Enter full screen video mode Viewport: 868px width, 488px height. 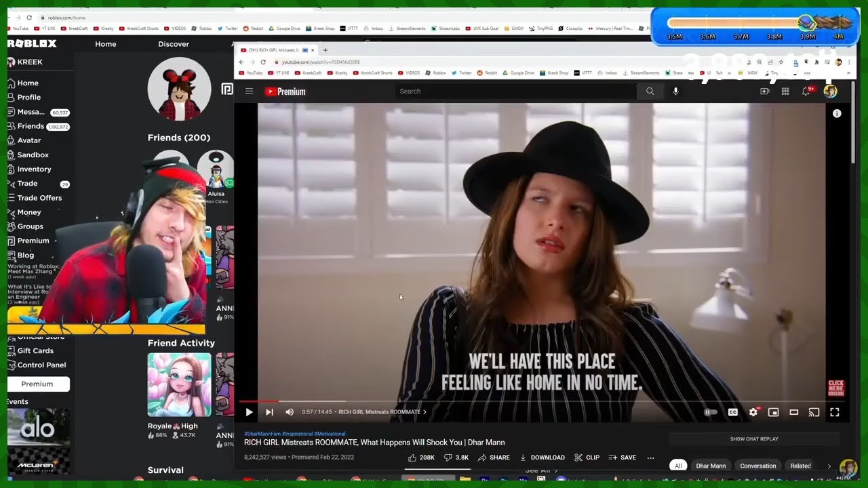tap(835, 412)
